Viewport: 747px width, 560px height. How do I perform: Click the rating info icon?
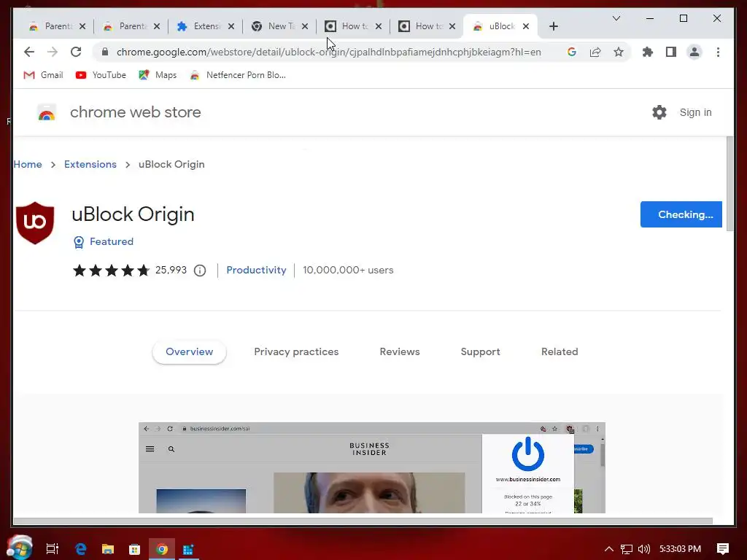200,271
